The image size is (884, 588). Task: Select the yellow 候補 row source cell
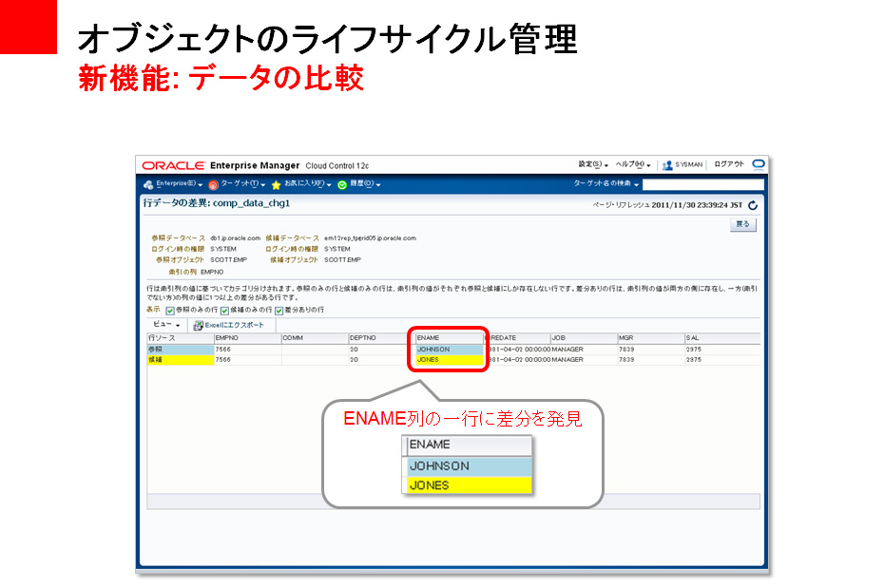[x=181, y=360]
